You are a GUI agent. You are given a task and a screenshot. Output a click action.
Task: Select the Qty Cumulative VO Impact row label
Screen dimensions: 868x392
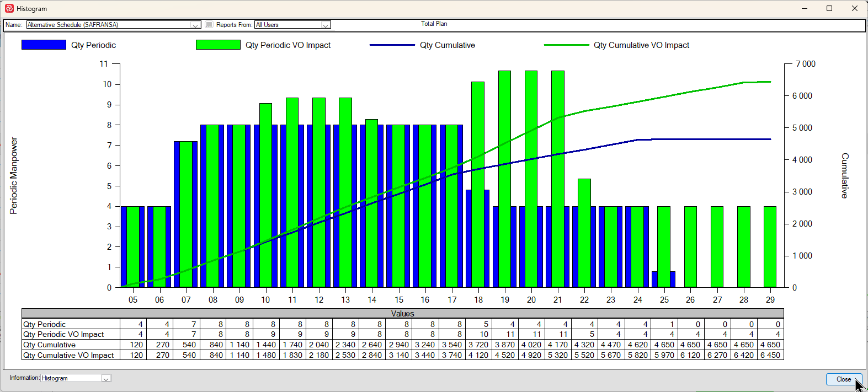(x=68, y=355)
